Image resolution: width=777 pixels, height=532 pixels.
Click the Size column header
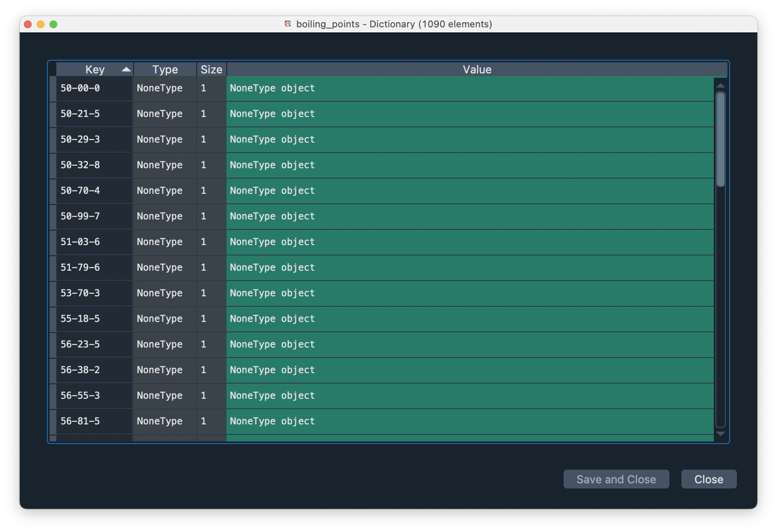click(x=211, y=69)
